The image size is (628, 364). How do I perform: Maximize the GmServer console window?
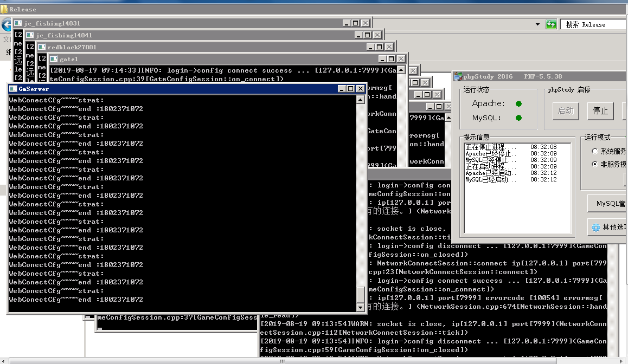tap(350, 89)
